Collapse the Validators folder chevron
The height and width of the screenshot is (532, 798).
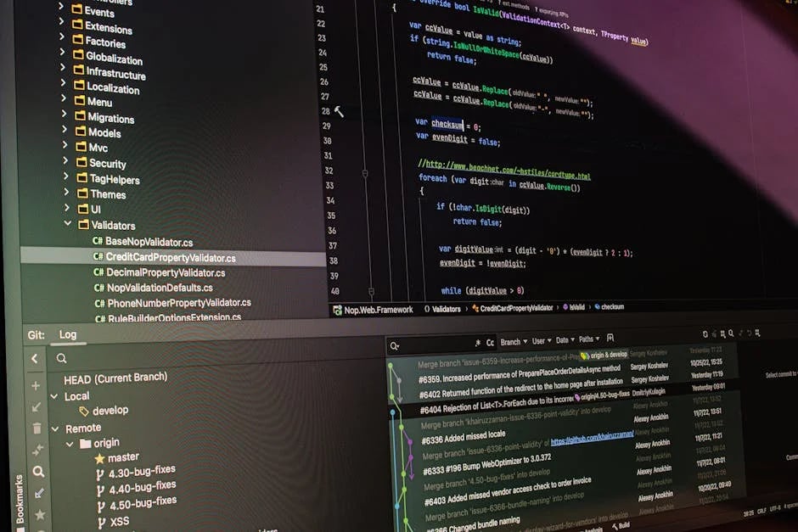pyautogui.click(x=68, y=223)
